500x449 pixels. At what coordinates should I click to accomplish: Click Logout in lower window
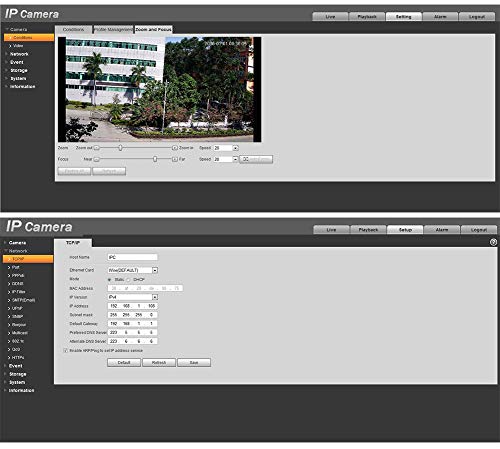479,230
